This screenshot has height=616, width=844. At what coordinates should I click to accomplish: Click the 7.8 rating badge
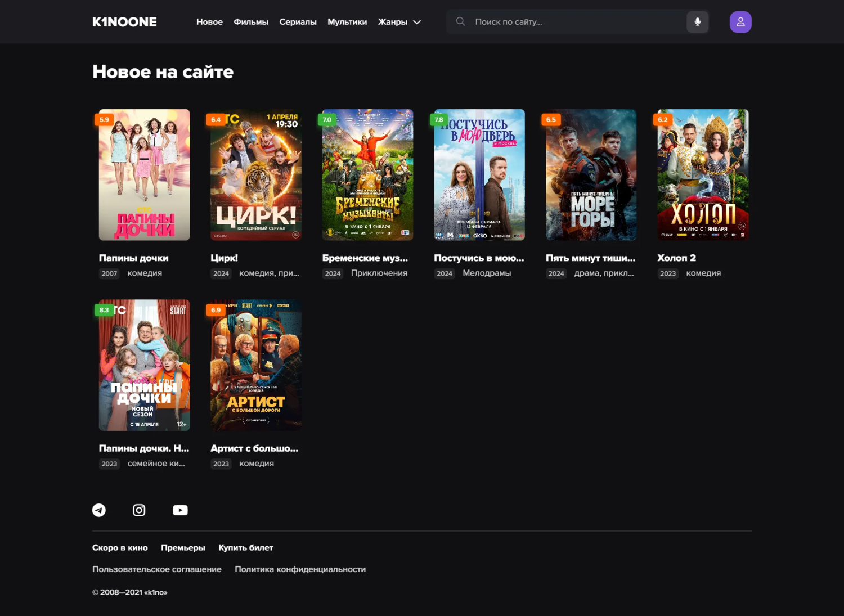pyautogui.click(x=439, y=119)
